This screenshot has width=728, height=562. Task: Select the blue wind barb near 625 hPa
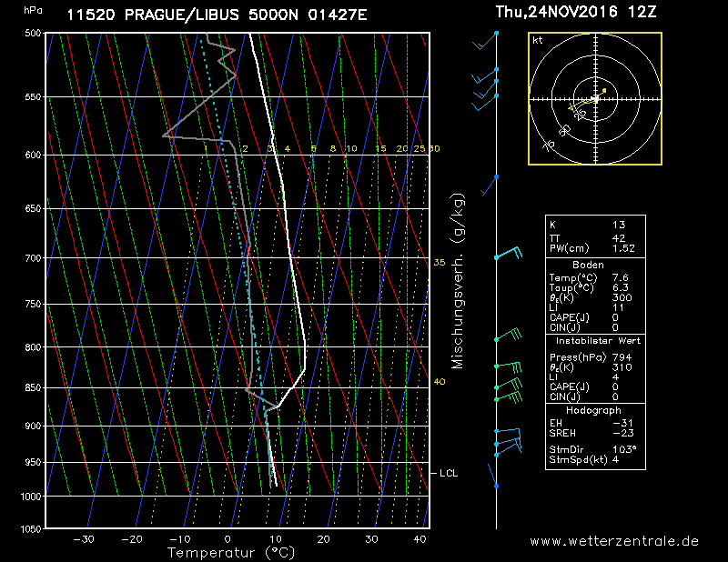(x=490, y=186)
